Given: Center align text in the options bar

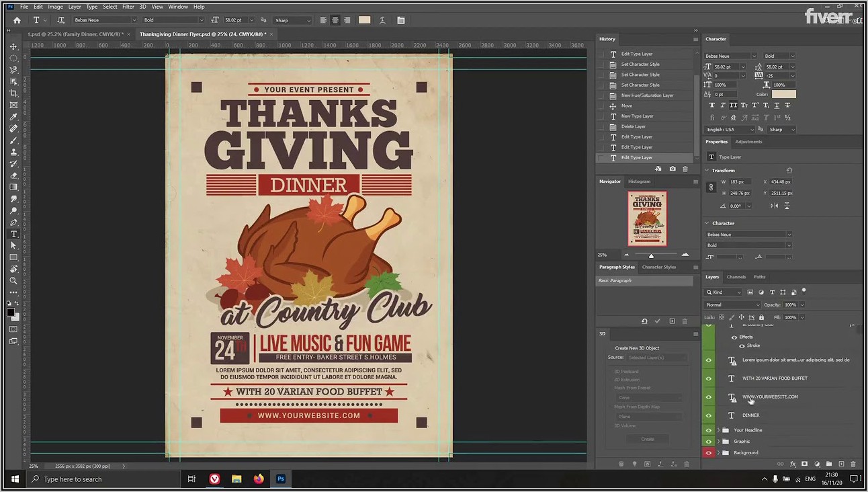Looking at the screenshot, I should [335, 20].
